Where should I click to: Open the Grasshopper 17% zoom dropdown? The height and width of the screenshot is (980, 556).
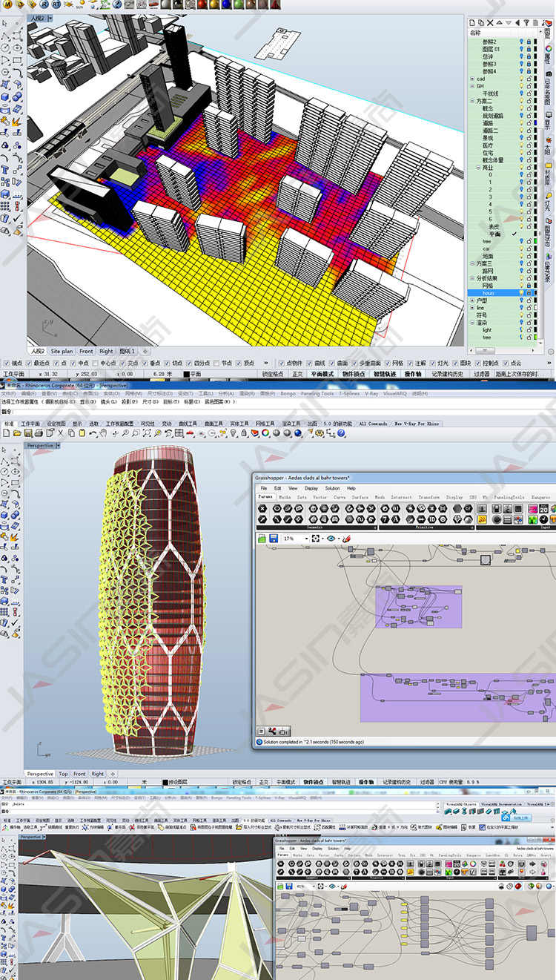tap(306, 539)
